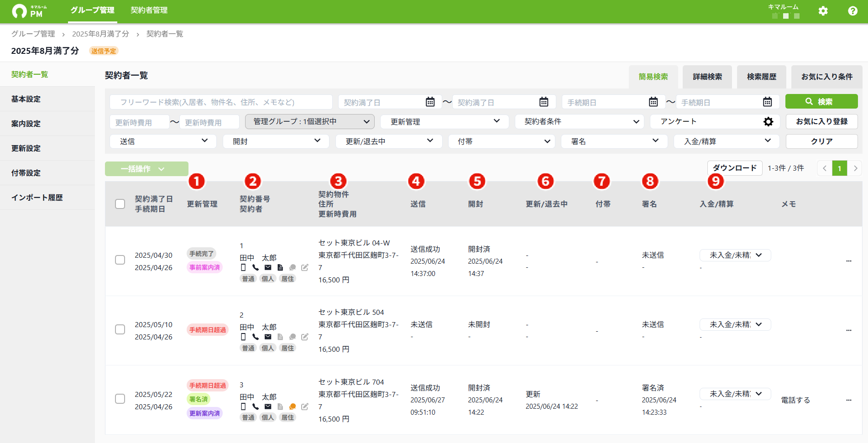Viewport: 868px width, 443px height.
Task: Select the 検索履歴 tab
Action: pos(762,77)
